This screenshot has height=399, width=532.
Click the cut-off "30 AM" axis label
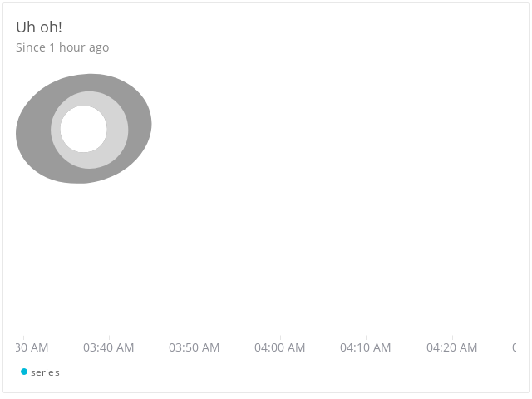pyautogui.click(x=32, y=347)
